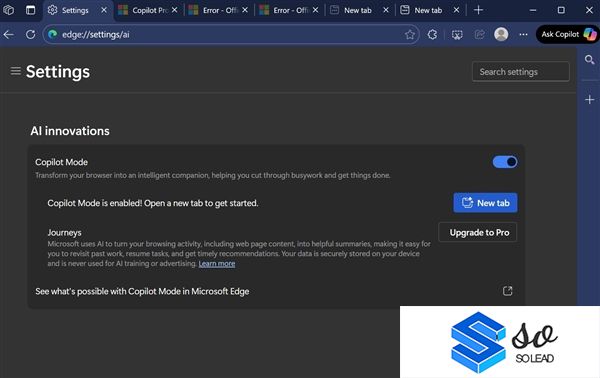Open the profile avatar menu
Viewport: 600px width, 378px height.
[501, 34]
